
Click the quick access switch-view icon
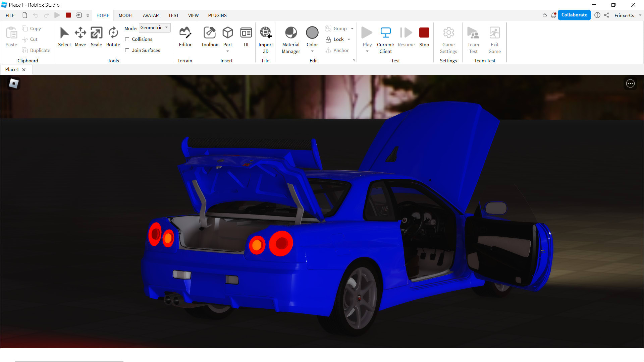tap(79, 15)
